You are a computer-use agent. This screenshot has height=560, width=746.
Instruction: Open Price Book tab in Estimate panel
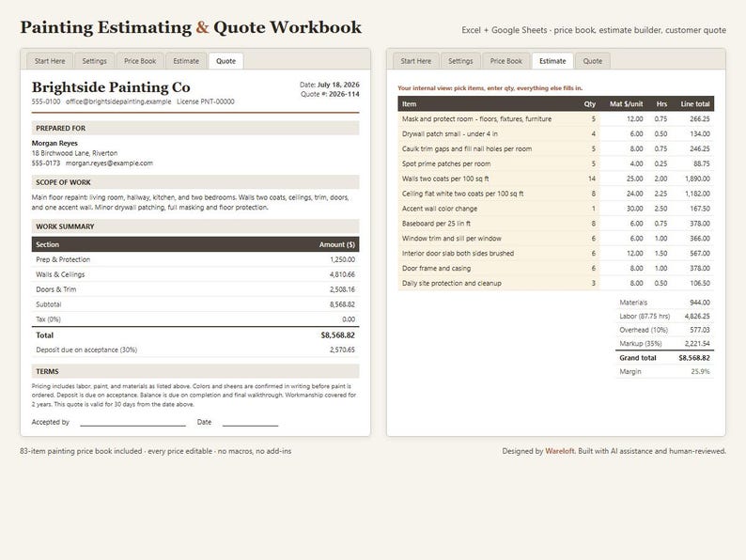(506, 61)
